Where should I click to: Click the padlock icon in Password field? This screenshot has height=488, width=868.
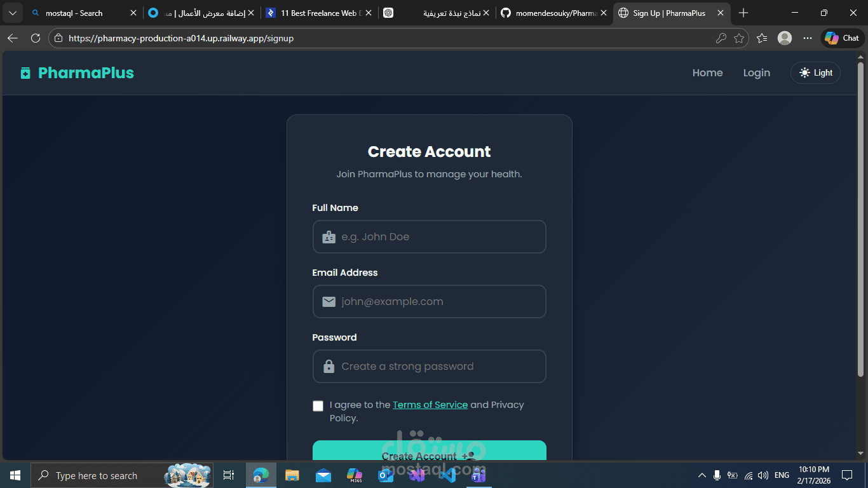point(329,367)
